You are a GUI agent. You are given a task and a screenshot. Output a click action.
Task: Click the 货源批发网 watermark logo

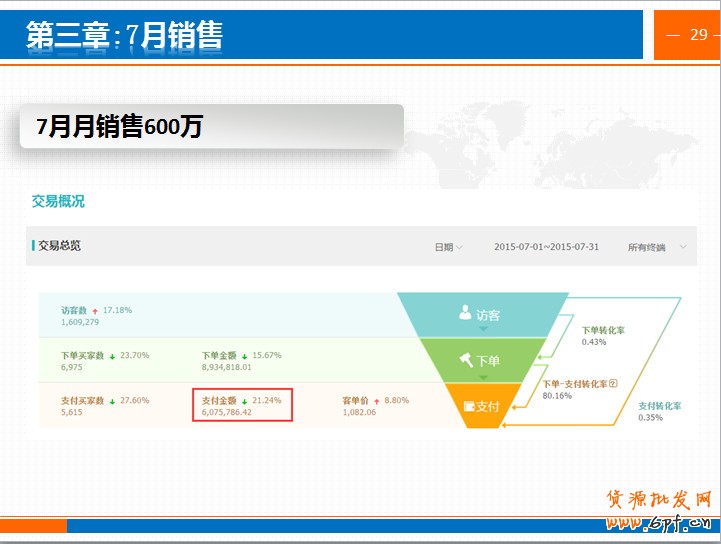coord(659,510)
